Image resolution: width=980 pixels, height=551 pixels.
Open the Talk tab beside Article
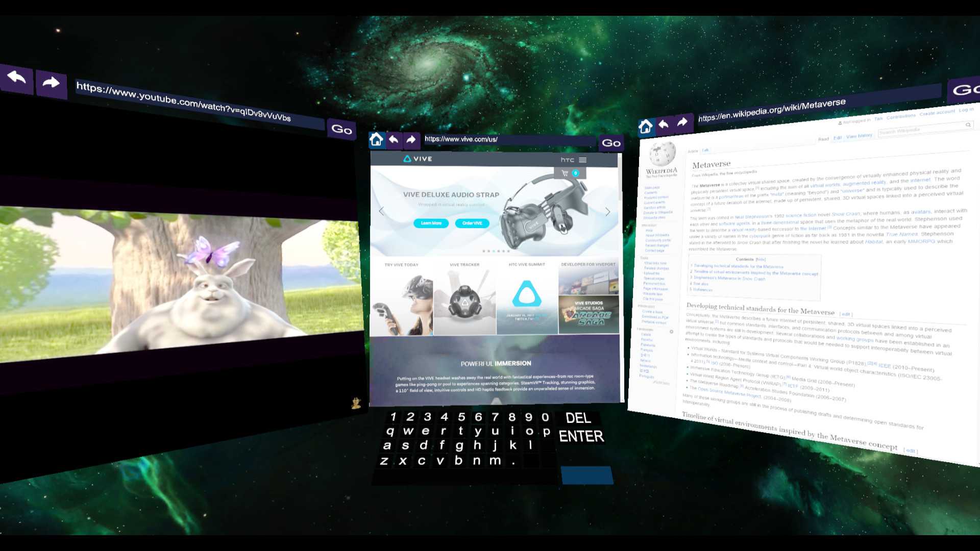705,150
